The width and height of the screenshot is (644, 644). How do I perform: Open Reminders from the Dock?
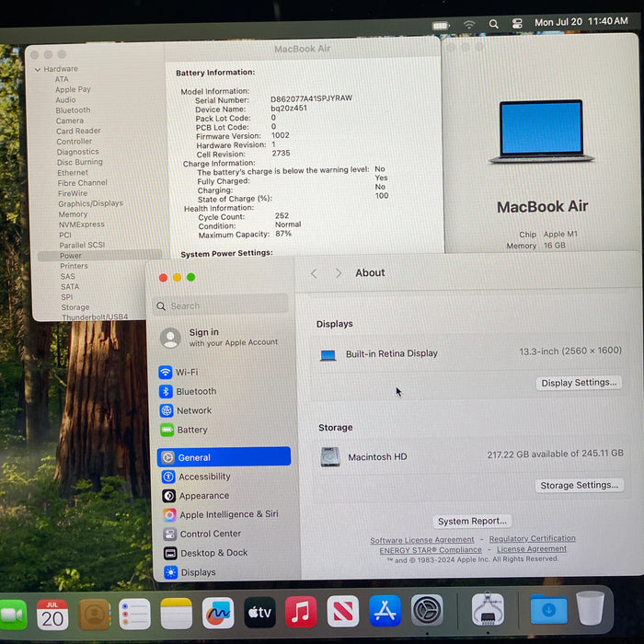134,615
